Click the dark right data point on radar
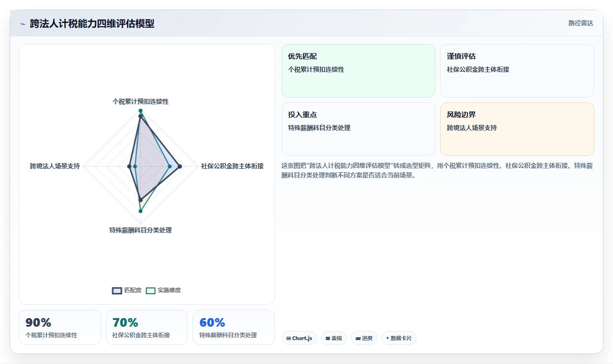This screenshot has height=364, width=613. [180, 166]
